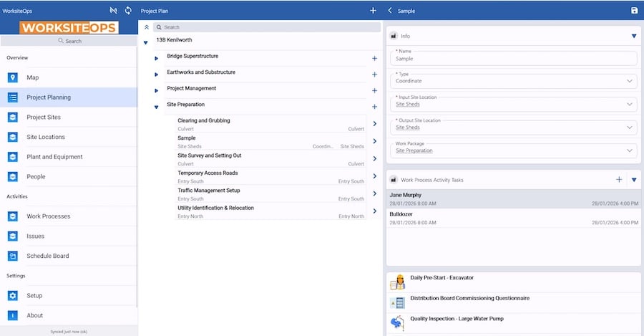Click the Quality Inspection Large Water Pump icon
Image resolution: width=644 pixels, height=336 pixels.
(x=397, y=323)
